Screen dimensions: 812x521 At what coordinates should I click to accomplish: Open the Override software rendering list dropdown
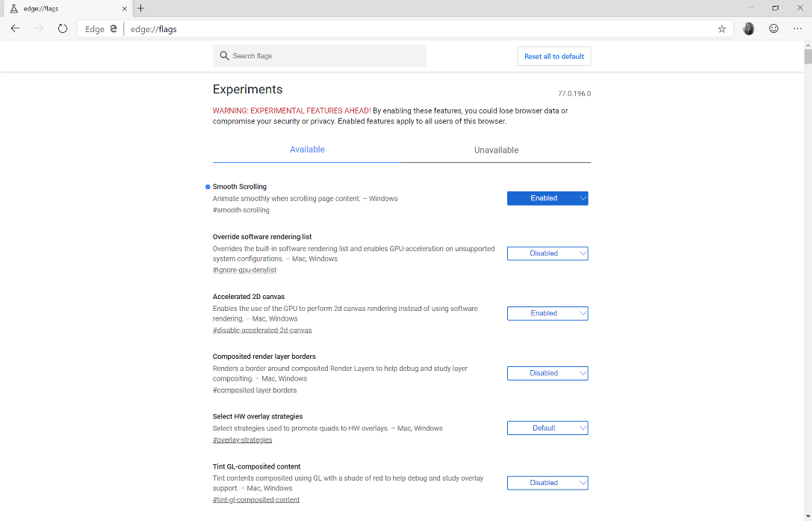(x=548, y=253)
